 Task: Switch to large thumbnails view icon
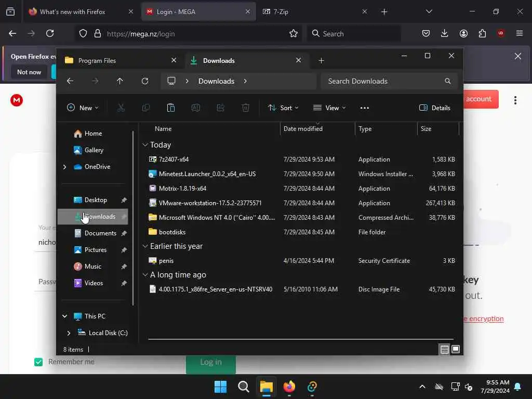coord(456,349)
